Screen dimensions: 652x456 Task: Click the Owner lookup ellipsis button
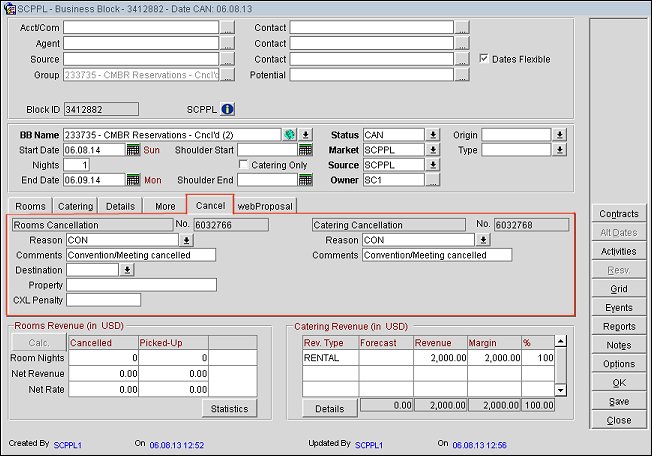(x=433, y=180)
